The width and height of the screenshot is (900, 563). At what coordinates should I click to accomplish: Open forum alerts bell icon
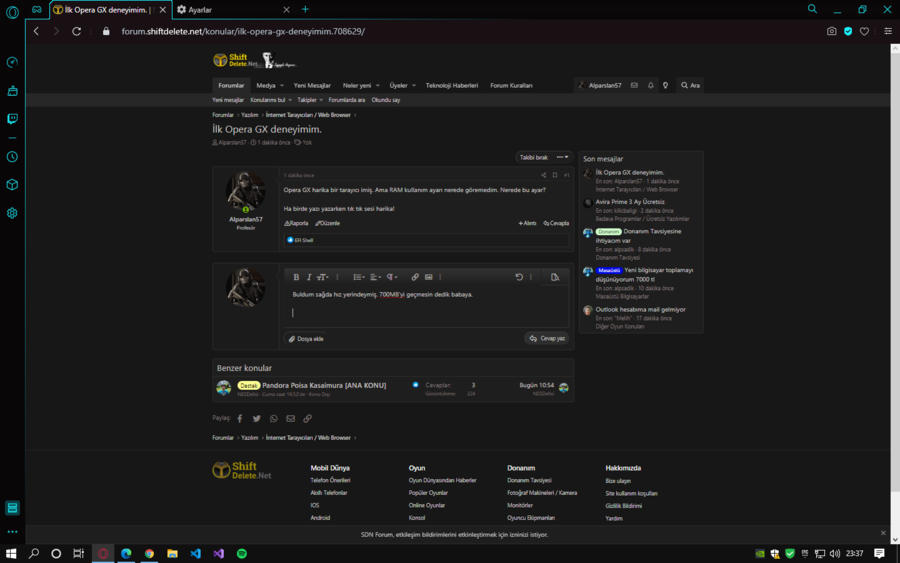[650, 86]
